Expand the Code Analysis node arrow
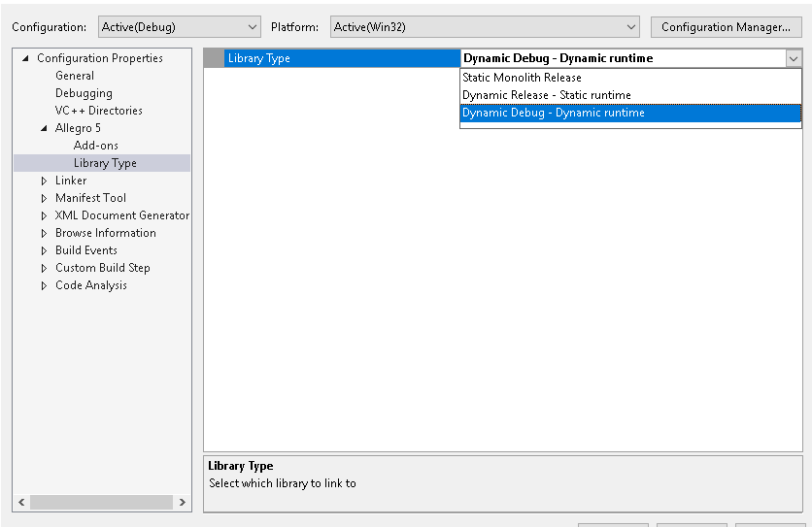The height and width of the screenshot is (527, 812). pos(44,285)
